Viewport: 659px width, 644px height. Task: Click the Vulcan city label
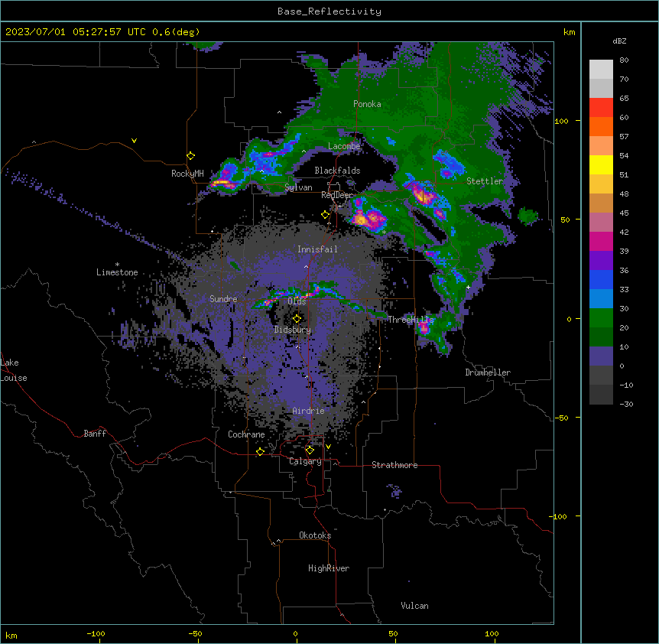[414, 606]
